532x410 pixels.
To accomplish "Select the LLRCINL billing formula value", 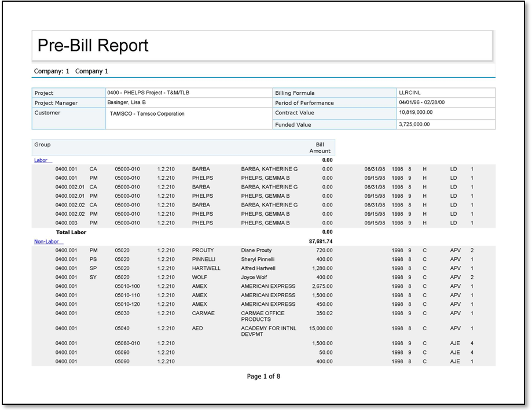I will click(410, 93).
